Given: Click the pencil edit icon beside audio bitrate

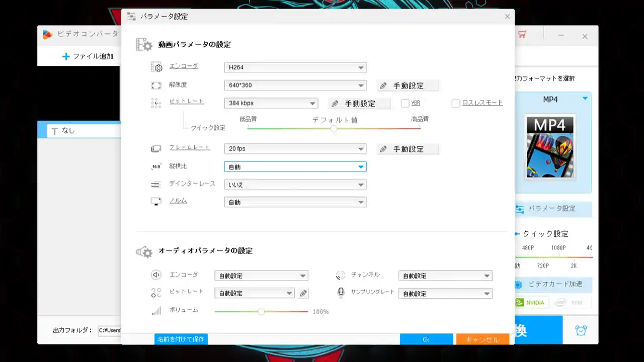Looking at the screenshot, I should tap(303, 294).
